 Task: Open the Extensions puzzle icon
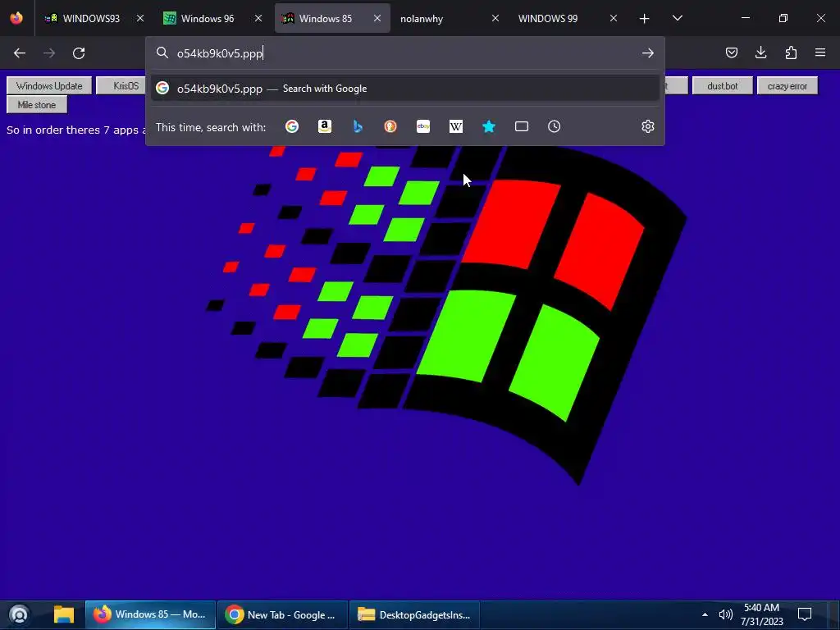791,52
